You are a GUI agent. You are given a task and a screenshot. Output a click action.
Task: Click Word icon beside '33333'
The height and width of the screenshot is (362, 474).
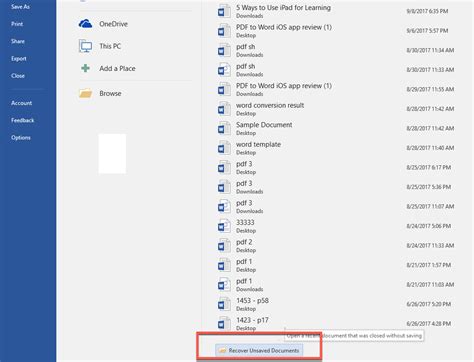tap(224, 226)
